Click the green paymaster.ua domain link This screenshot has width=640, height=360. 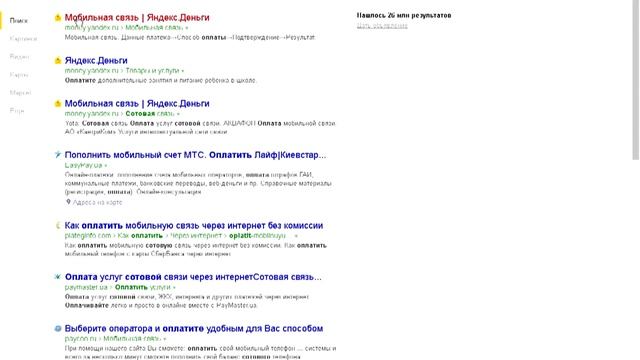86,287
